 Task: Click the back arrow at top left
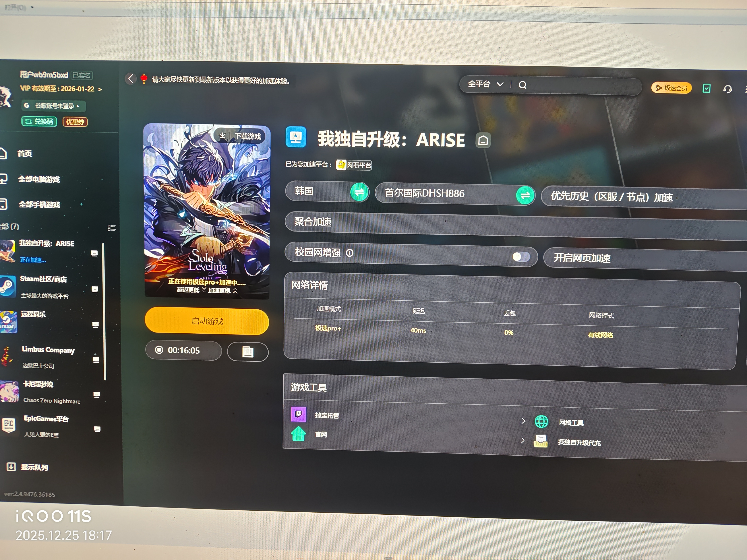(x=131, y=78)
